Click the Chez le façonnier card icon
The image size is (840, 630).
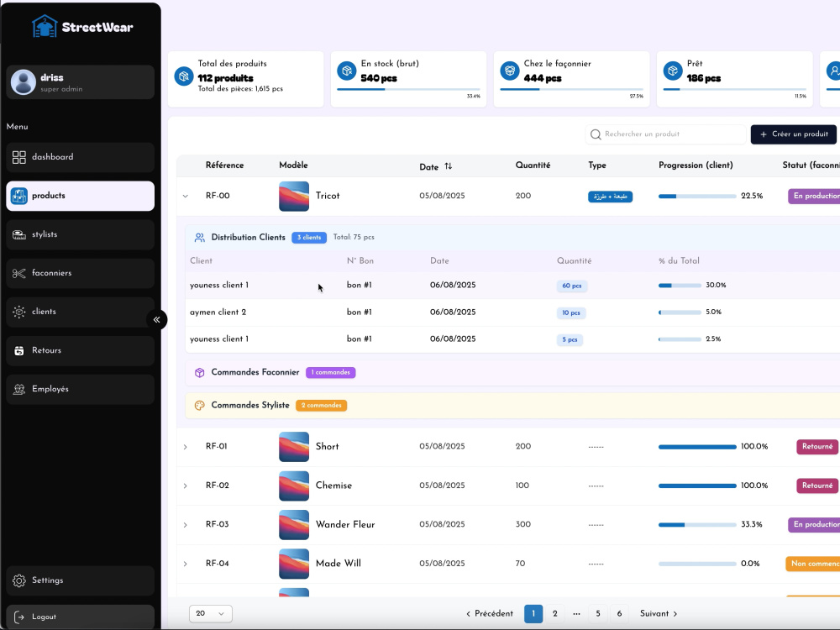coord(510,71)
